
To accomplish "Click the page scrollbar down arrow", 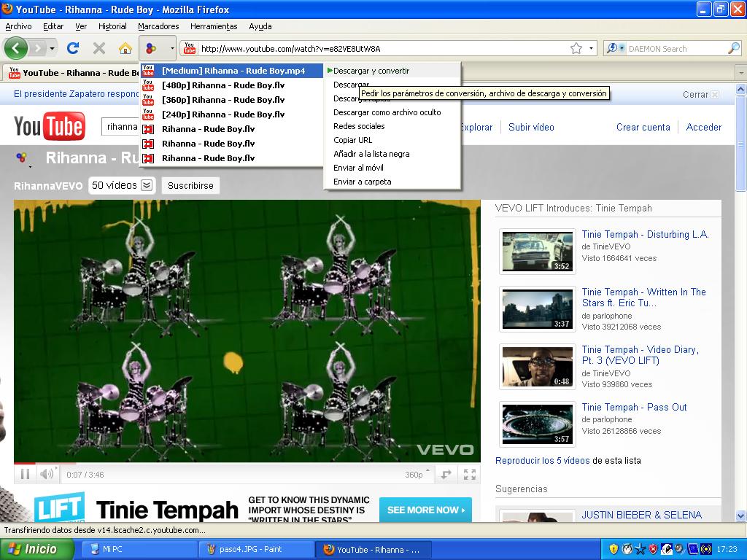I will point(741,516).
